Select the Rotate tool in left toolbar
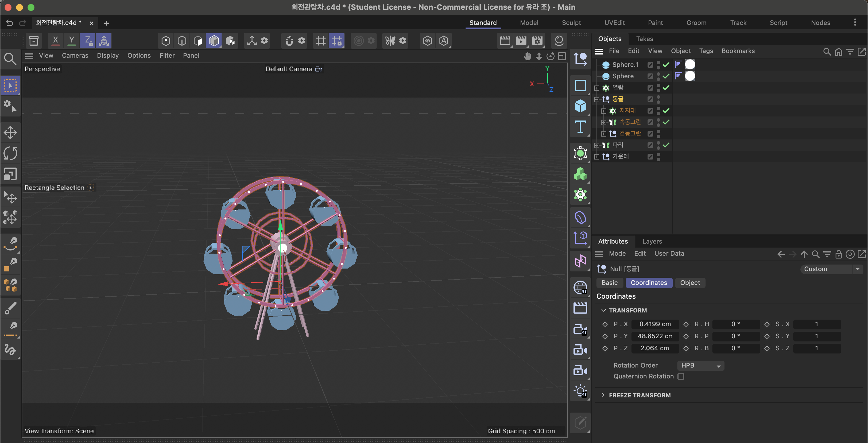Viewport: 868px width, 443px height. [10, 153]
